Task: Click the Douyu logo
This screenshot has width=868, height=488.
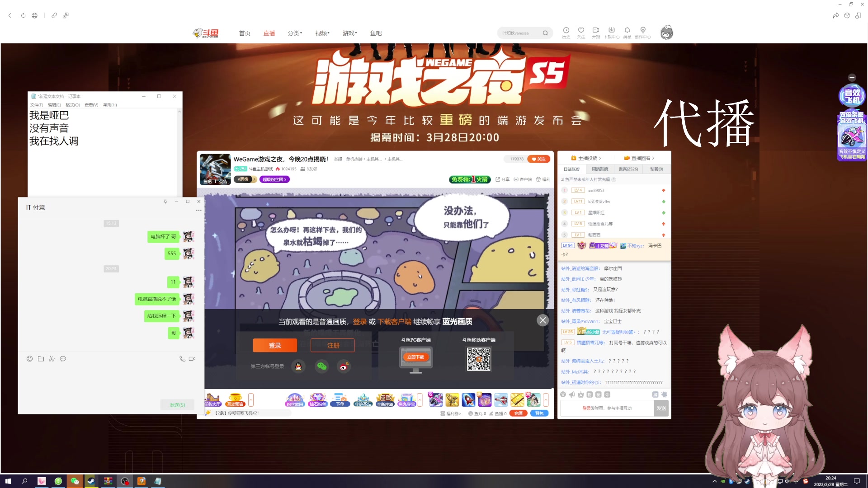Action: 206,33
